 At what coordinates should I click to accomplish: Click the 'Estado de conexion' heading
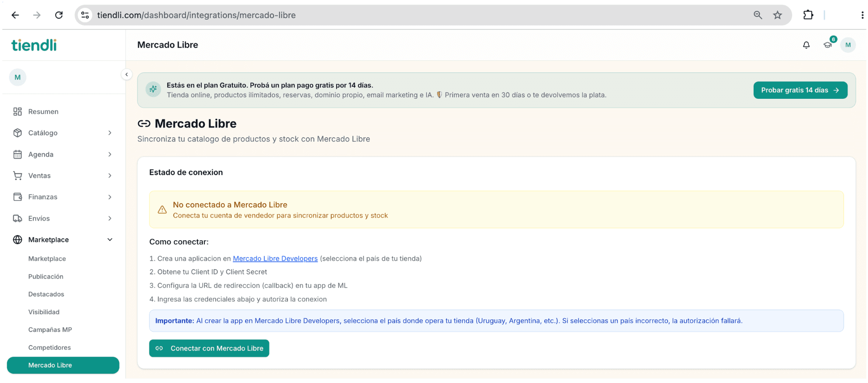pyautogui.click(x=186, y=172)
